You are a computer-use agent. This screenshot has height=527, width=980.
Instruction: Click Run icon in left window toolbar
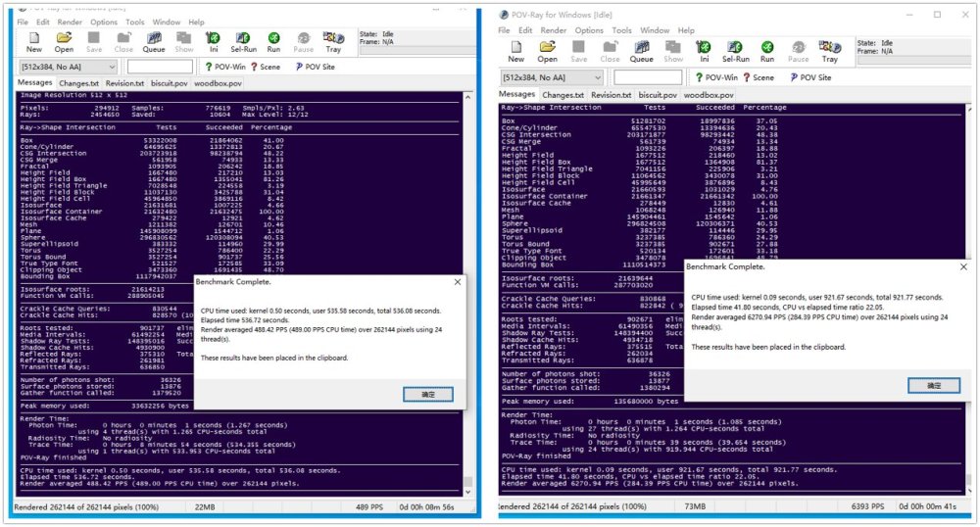coord(273,42)
